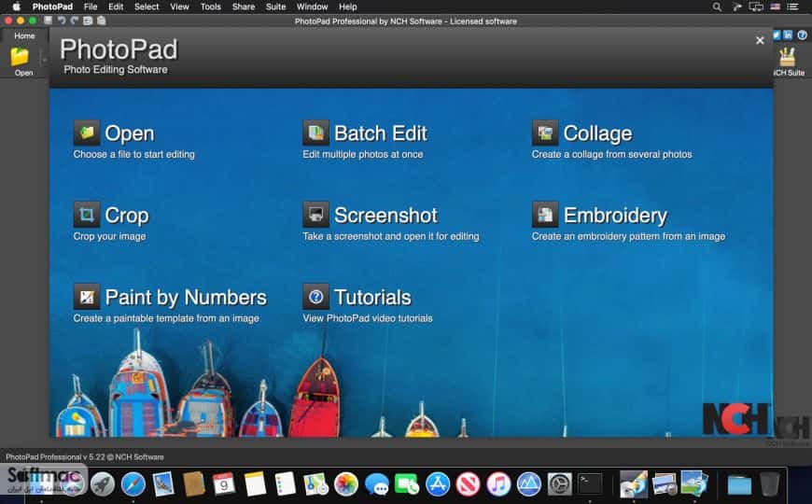This screenshot has width=812, height=504.
Task: Close the welcome panel with the X
Action: coord(760,40)
